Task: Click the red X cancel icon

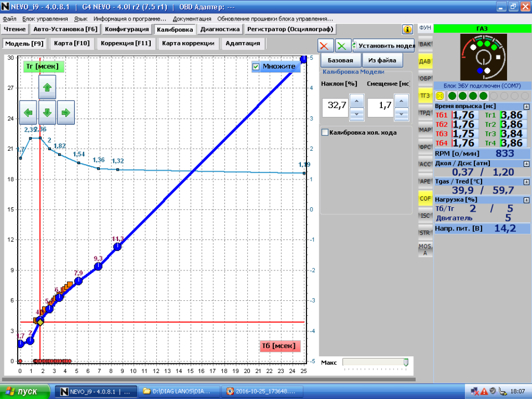Action: pos(325,46)
